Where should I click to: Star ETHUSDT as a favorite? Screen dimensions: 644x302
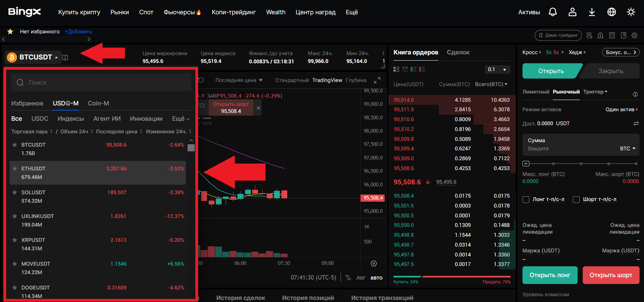[15, 169]
